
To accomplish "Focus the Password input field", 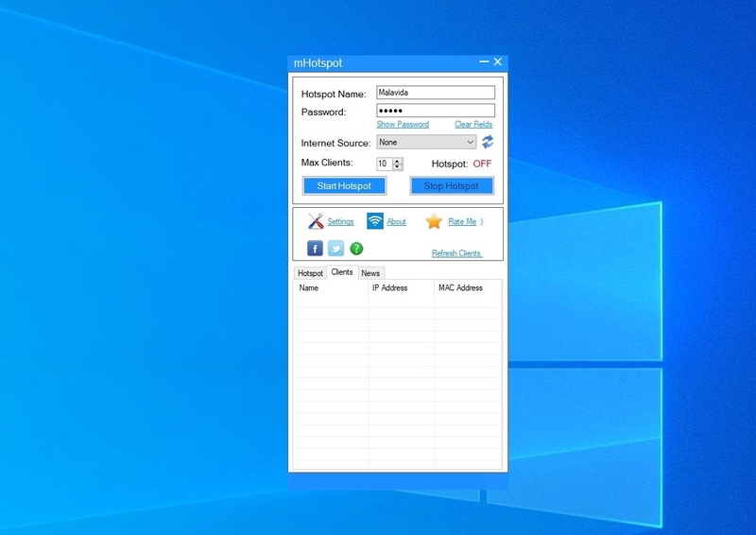I will [436, 111].
